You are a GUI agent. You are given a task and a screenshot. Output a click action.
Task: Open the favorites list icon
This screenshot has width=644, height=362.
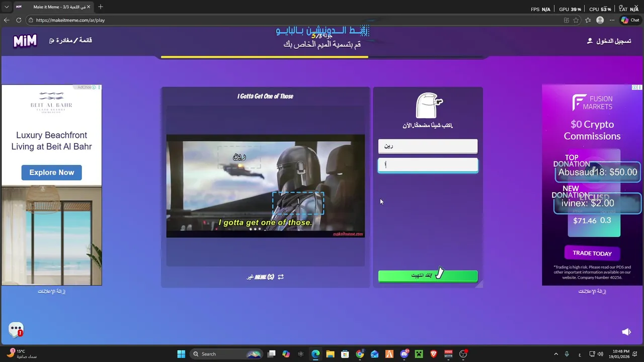[x=588, y=20]
